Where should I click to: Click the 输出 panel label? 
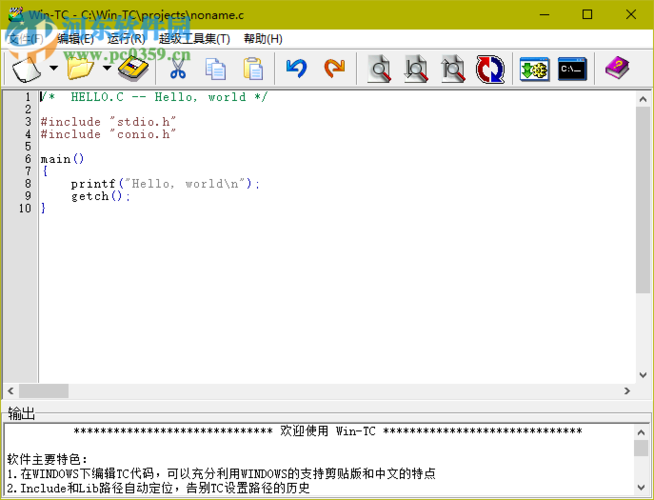pos(21,414)
